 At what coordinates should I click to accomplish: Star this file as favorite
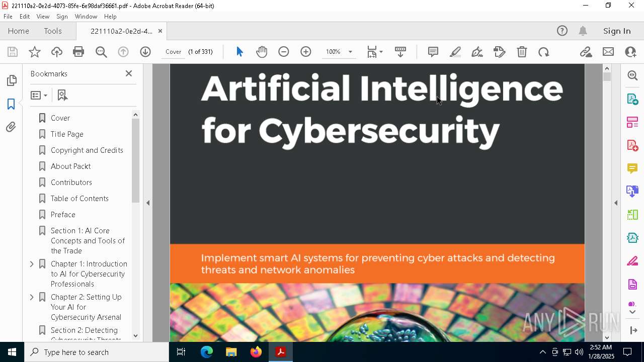35,52
